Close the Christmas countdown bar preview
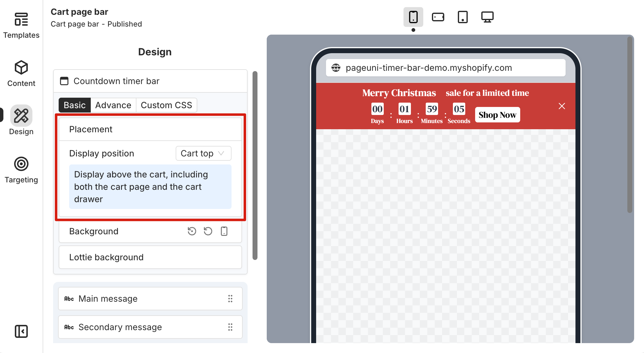The width and height of the screenshot is (644, 353). click(x=562, y=106)
